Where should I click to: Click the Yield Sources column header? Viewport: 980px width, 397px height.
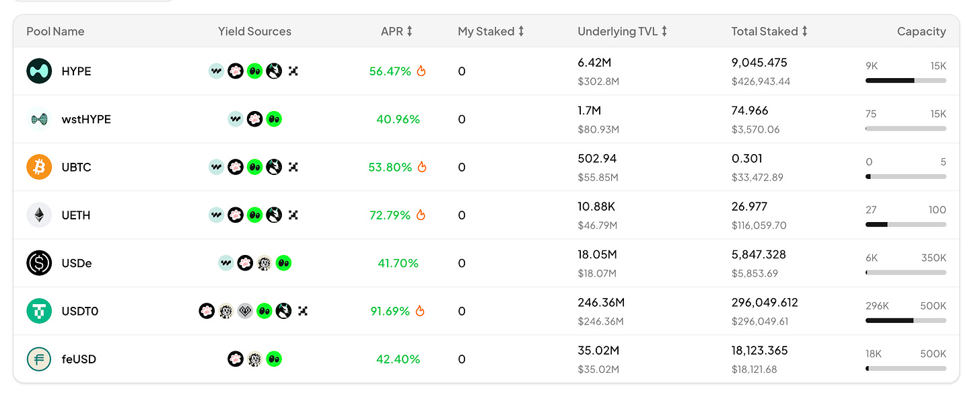pos(254,32)
